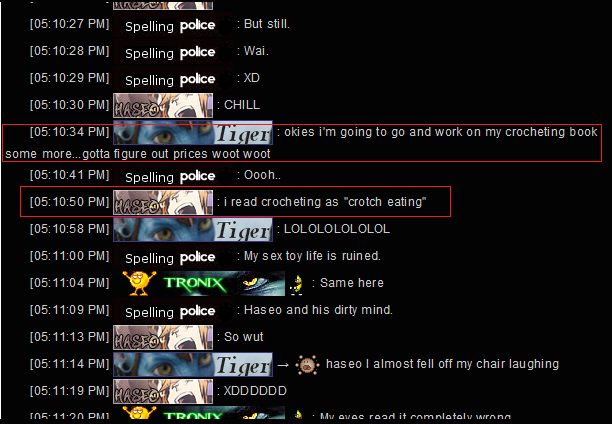Click the dancing banana icon next to Tronix

click(x=297, y=284)
